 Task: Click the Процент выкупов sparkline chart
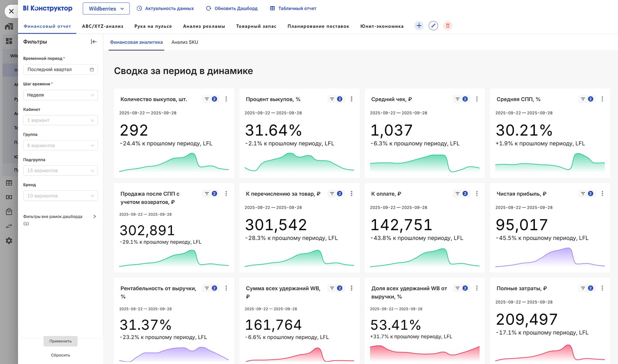pyautogui.click(x=299, y=162)
